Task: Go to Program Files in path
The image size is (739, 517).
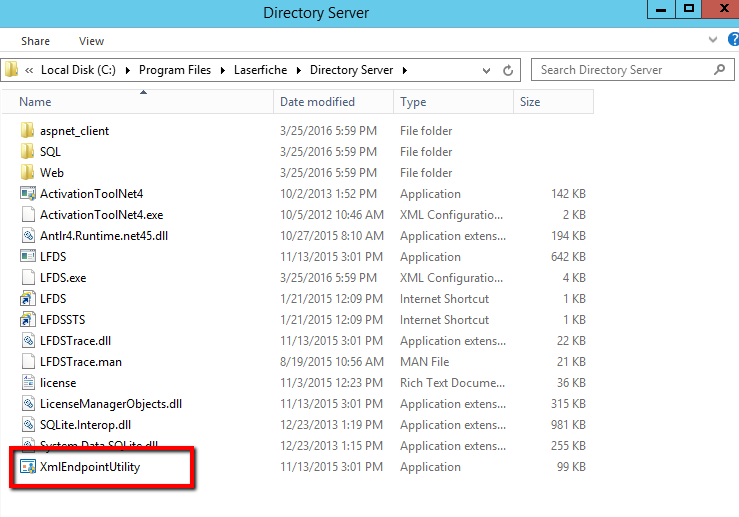Action: click(x=175, y=70)
